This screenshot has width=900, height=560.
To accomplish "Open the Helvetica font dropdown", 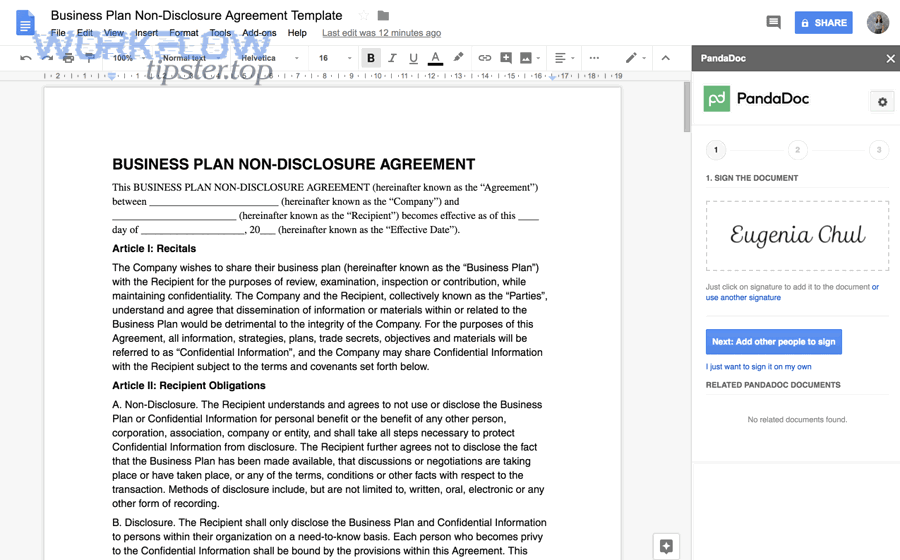I will (270, 58).
